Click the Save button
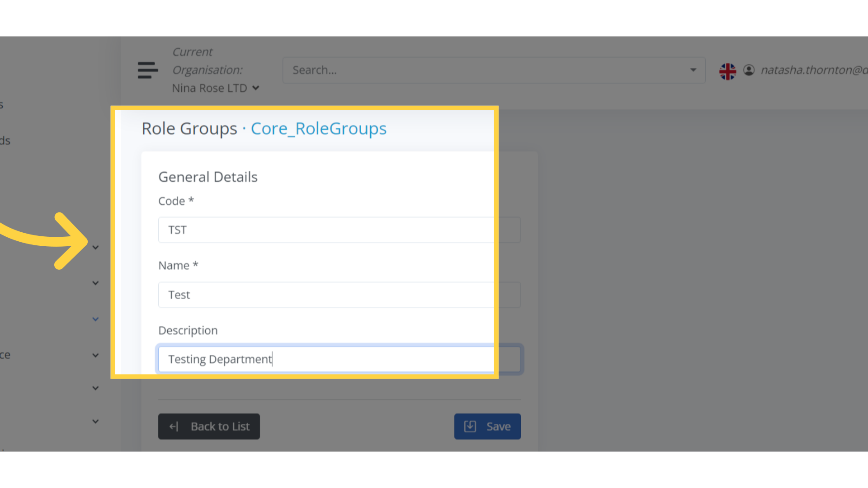 487,426
